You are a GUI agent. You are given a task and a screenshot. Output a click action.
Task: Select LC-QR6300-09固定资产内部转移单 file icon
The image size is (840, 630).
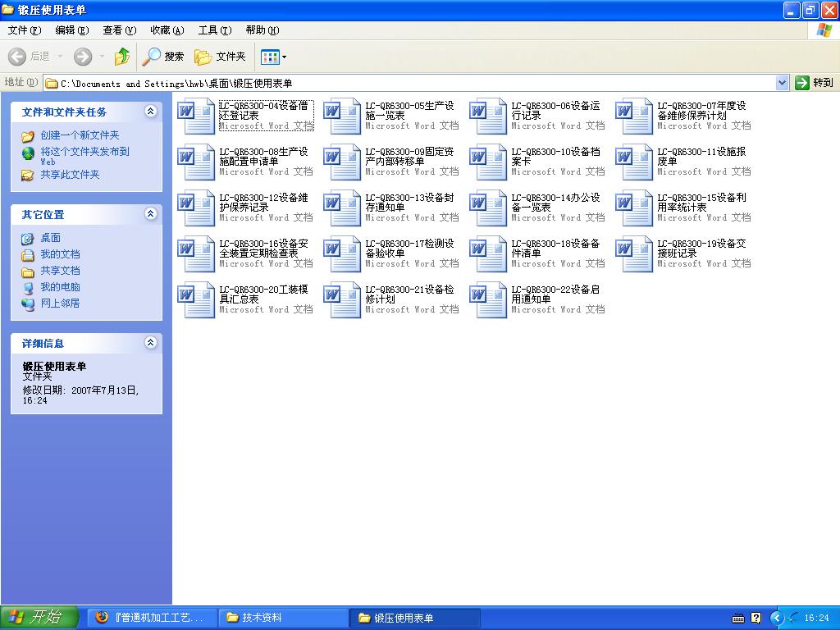tap(342, 162)
